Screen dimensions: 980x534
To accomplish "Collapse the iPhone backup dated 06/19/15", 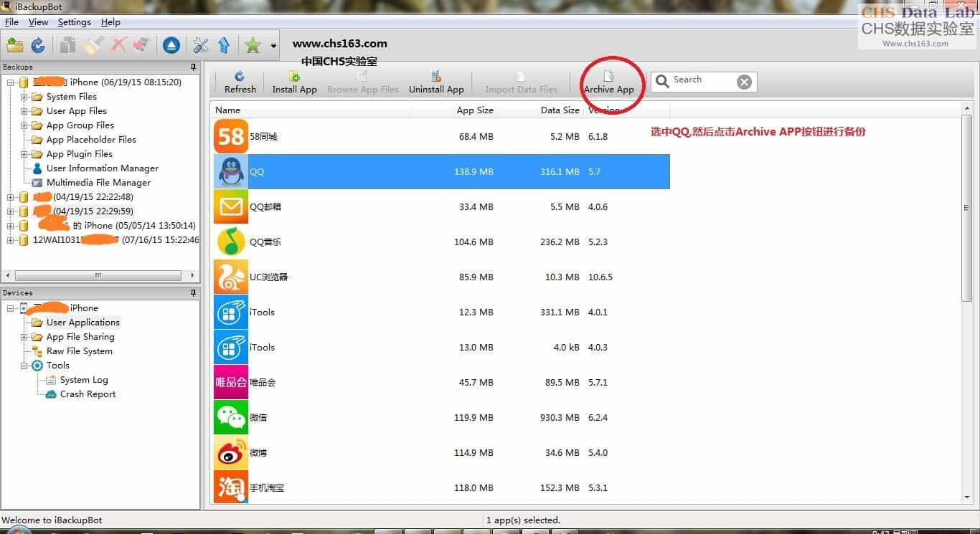I will (x=11, y=82).
